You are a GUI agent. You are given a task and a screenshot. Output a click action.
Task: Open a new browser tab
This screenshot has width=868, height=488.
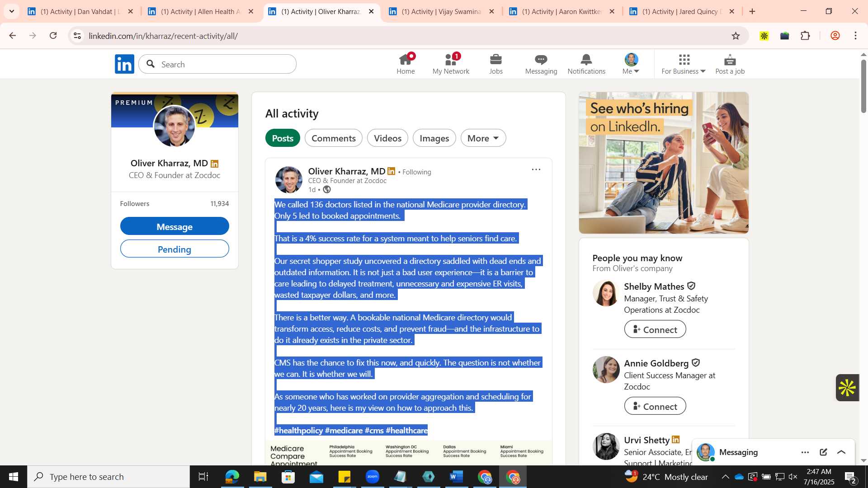tap(752, 12)
